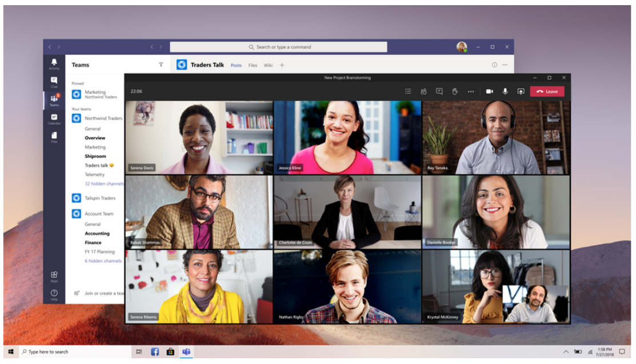The height and width of the screenshot is (364, 636).
Task: Collapse the Northwind Traders team
Action: (x=103, y=118)
